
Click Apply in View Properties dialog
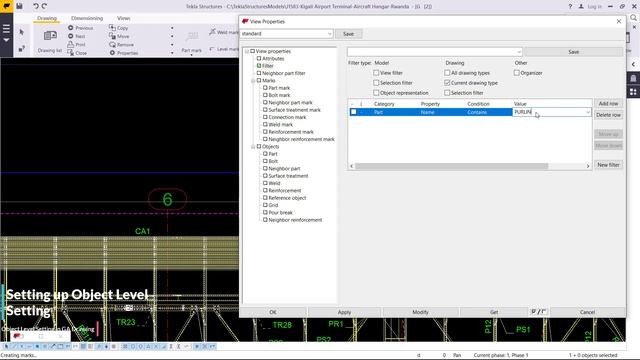click(x=344, y=312)
